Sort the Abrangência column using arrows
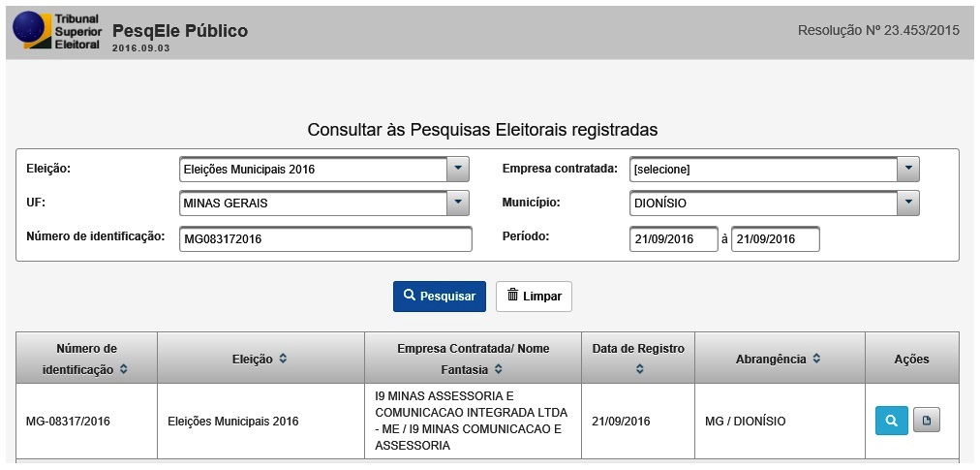This screenshot has height=470, width=980. [816, 359]
